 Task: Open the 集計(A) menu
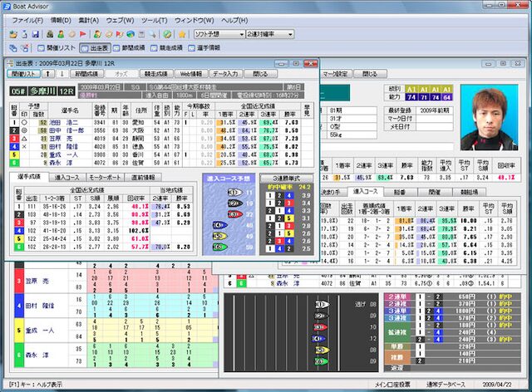pos(81,19)
